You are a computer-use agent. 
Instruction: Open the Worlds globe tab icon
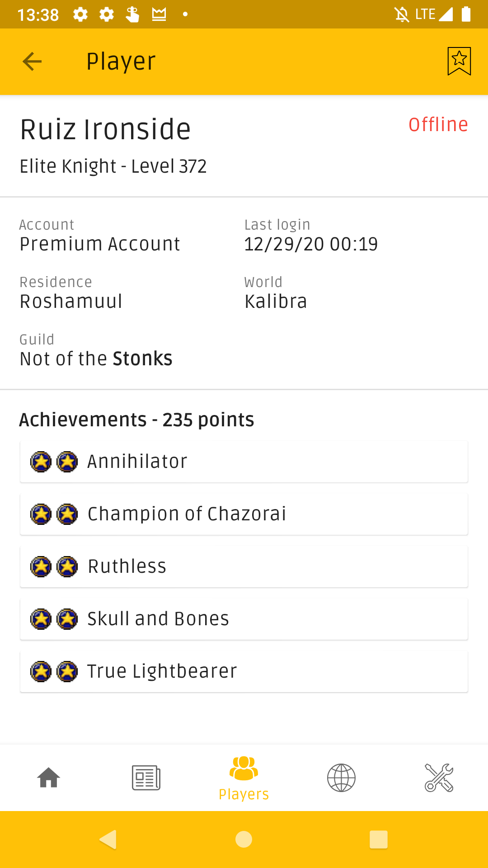341,778
